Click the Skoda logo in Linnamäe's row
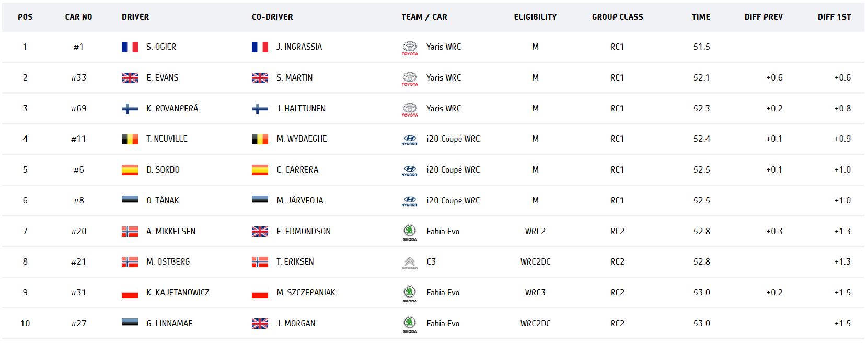The image size is (868, 343). [x=410, y=324]
